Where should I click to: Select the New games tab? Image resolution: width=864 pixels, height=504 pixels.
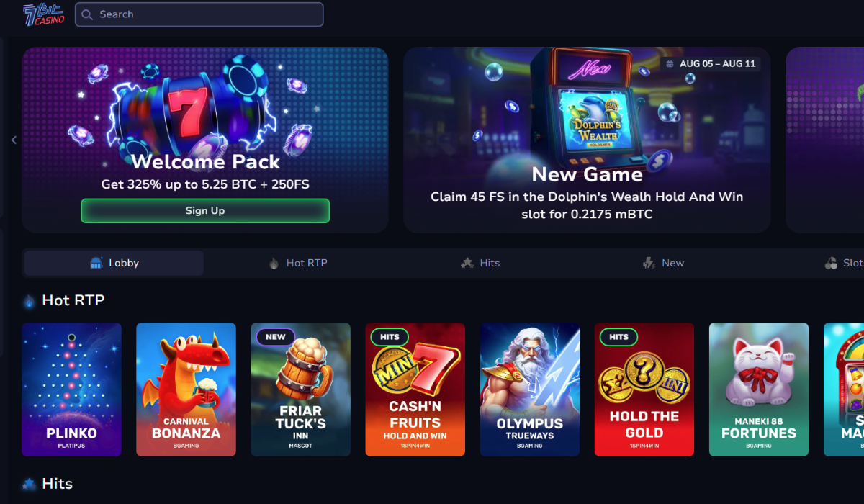[x=663, y=263]
